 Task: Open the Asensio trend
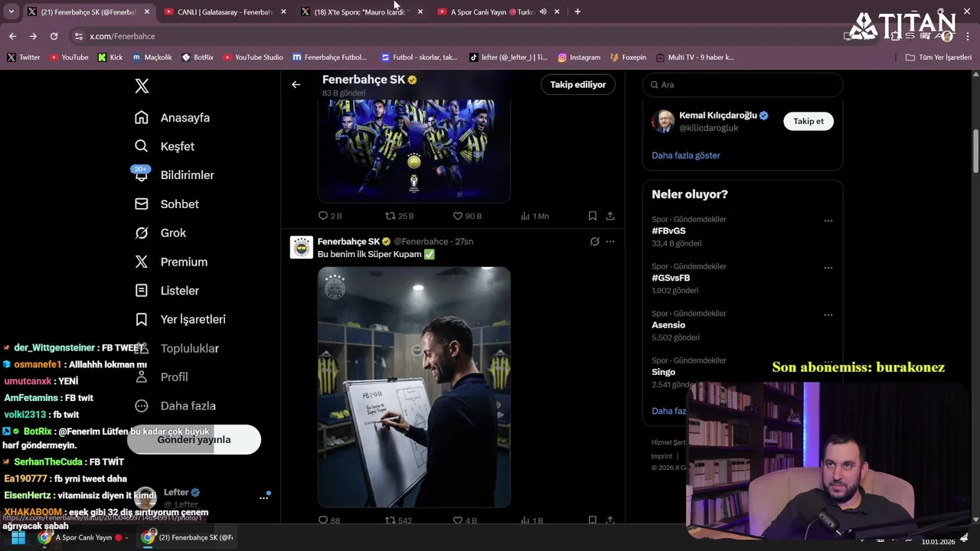coord(668,325)
